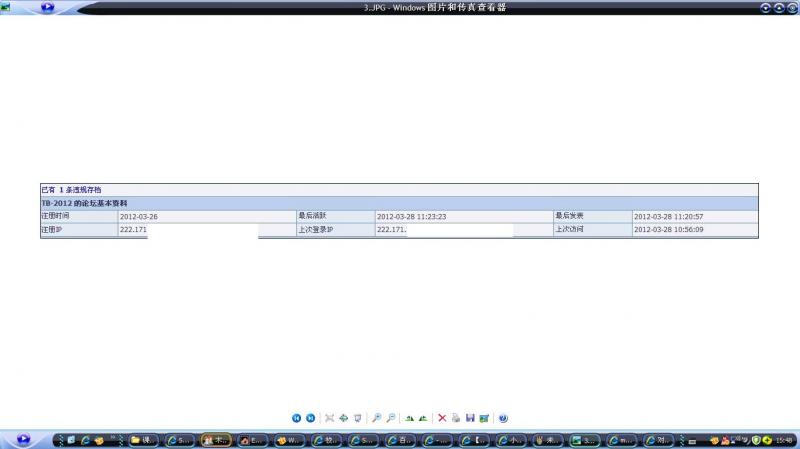Save a copy with floppy icon
The image size is (800, 449).
470,418
